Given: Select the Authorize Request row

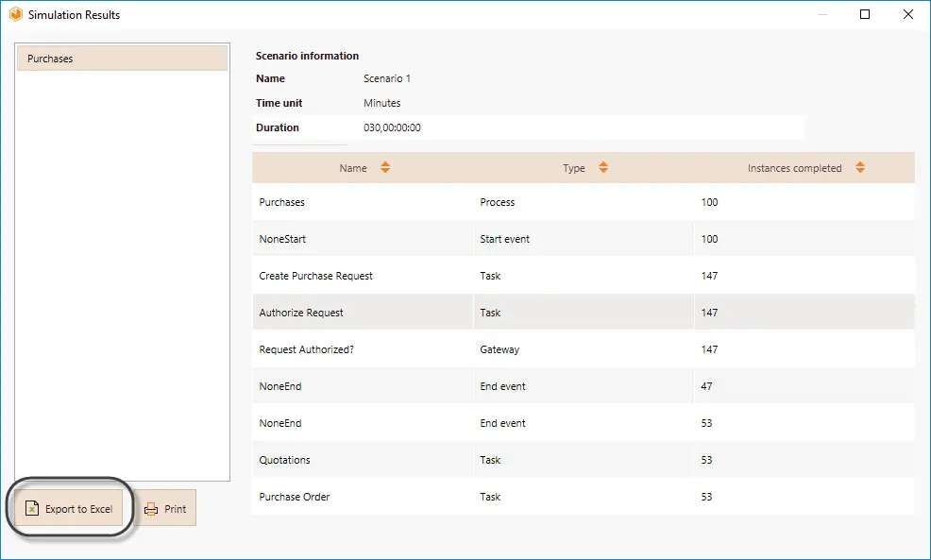Looking at the screenshot, I should [x=584, y=313].
